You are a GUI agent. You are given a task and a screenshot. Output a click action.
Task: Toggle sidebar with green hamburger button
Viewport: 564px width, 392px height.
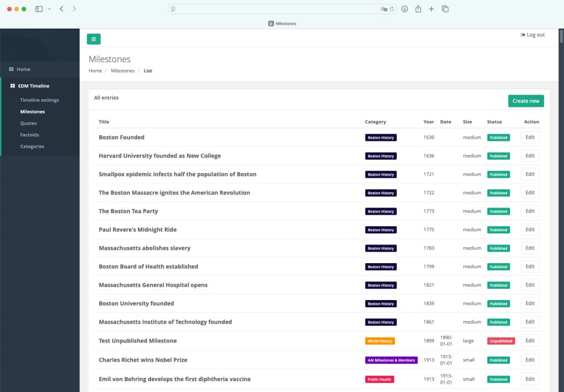pyautogui.click(x=94, y=39)
